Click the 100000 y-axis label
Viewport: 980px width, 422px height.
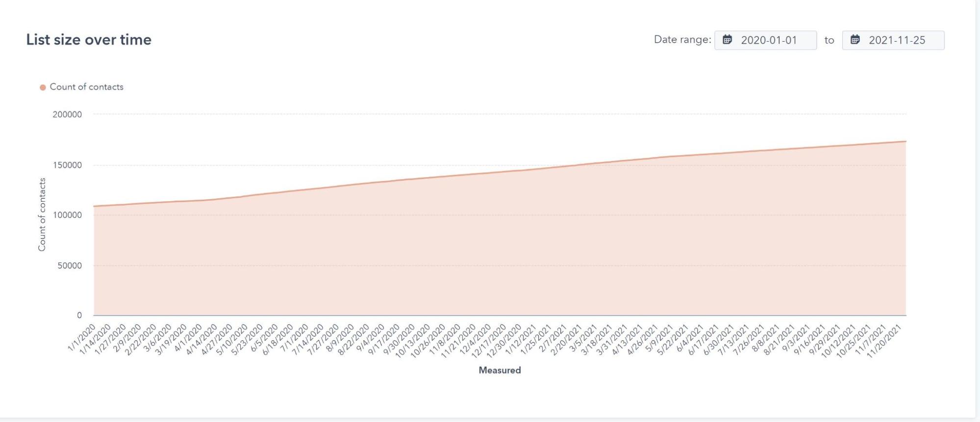click(x=67, y=215)
